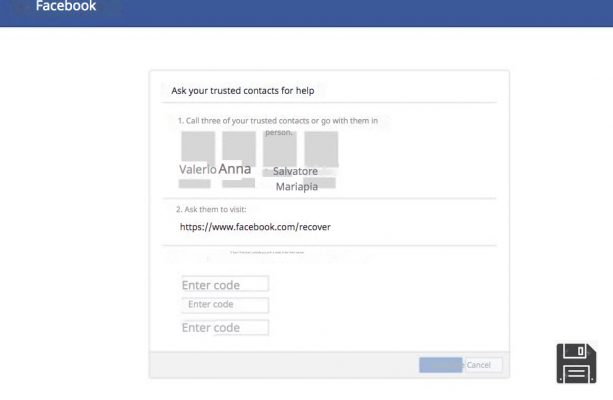The width and height of the screenshot is (613, 400).
Task: Focus the second Enter code field
Action: coord(225,305)
